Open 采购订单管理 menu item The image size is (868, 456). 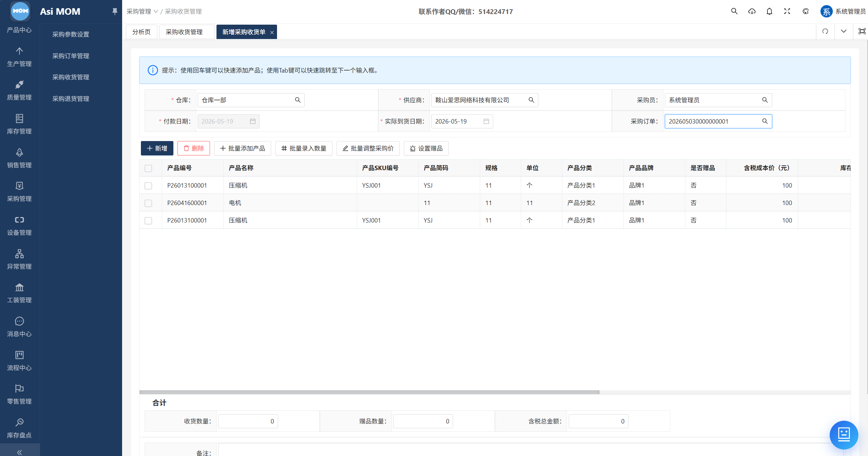tap(70, 56)
